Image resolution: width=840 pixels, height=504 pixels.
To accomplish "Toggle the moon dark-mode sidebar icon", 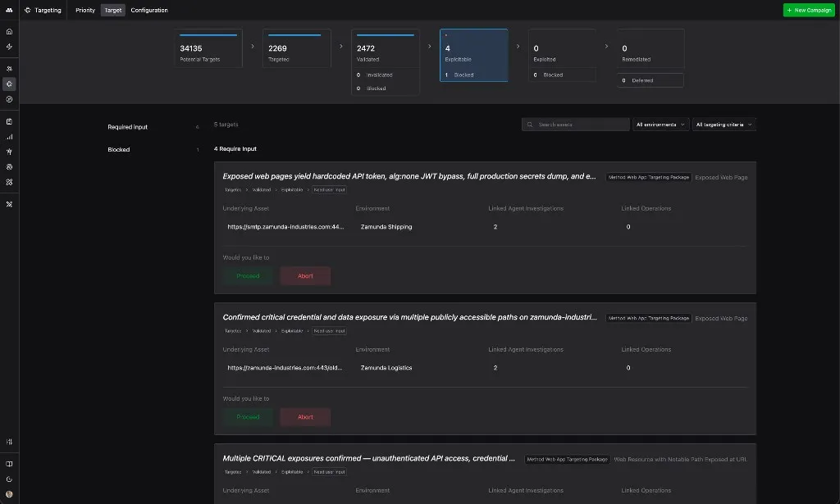I will tap(9, 479).
